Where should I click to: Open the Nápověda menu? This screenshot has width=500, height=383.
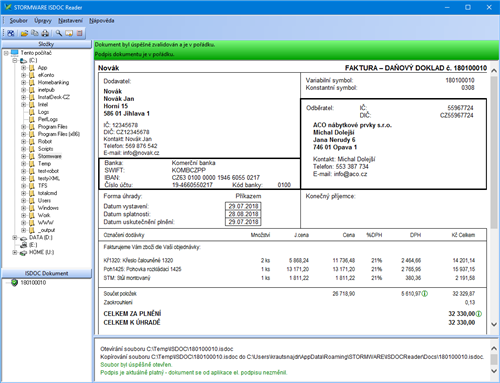[x=102, y=21]
